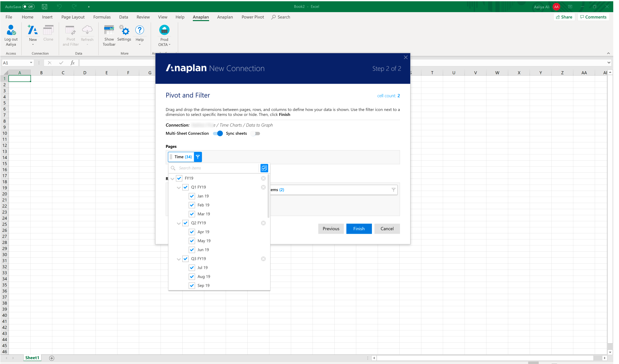Open Customize Quick Access Toolbar dropdown
Screen dimensions: 619x364
click(x=89, y=7)
